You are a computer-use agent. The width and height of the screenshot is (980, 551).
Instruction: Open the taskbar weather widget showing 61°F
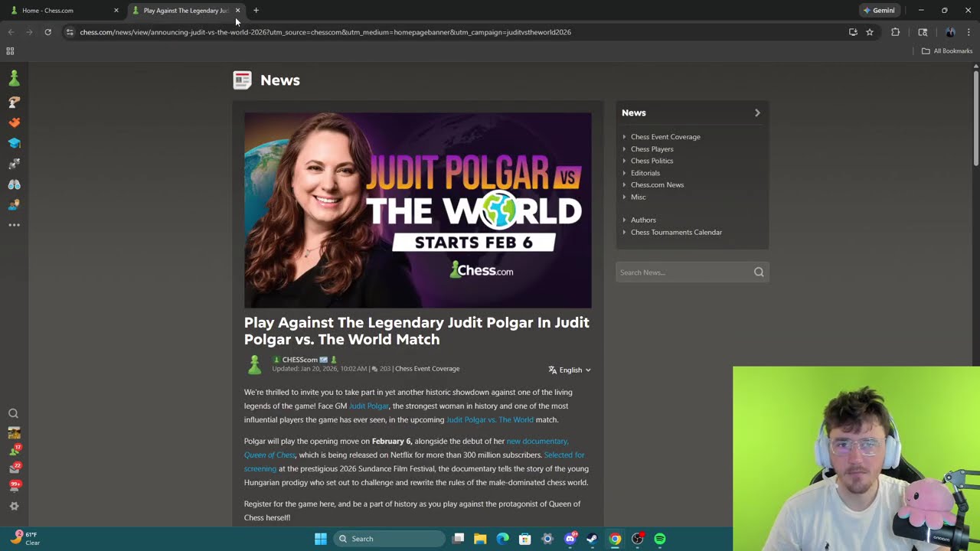pyautogui.click(x=24, y=539)
